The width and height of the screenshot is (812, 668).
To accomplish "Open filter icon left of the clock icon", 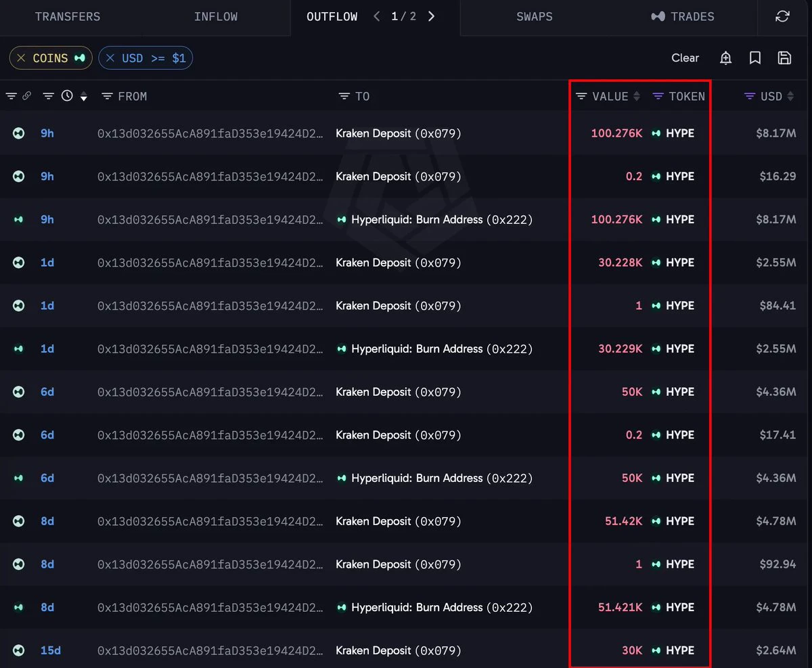I will (49, 96).
